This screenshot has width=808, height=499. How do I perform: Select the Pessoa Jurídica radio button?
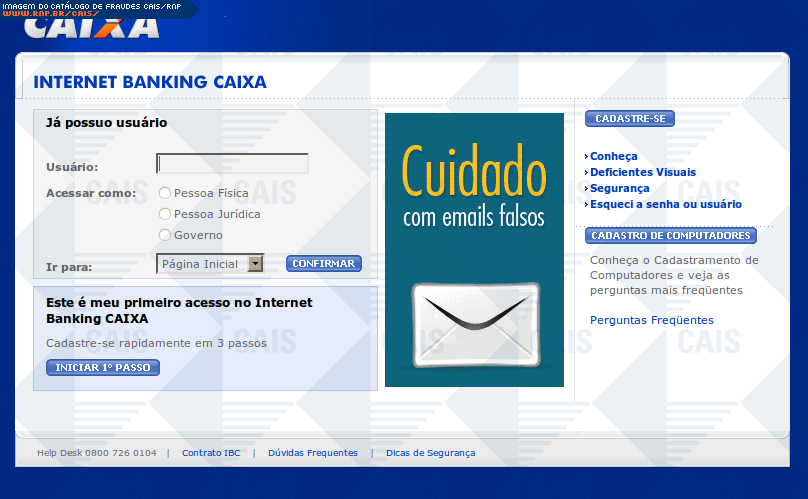click(x=165, y=214)
